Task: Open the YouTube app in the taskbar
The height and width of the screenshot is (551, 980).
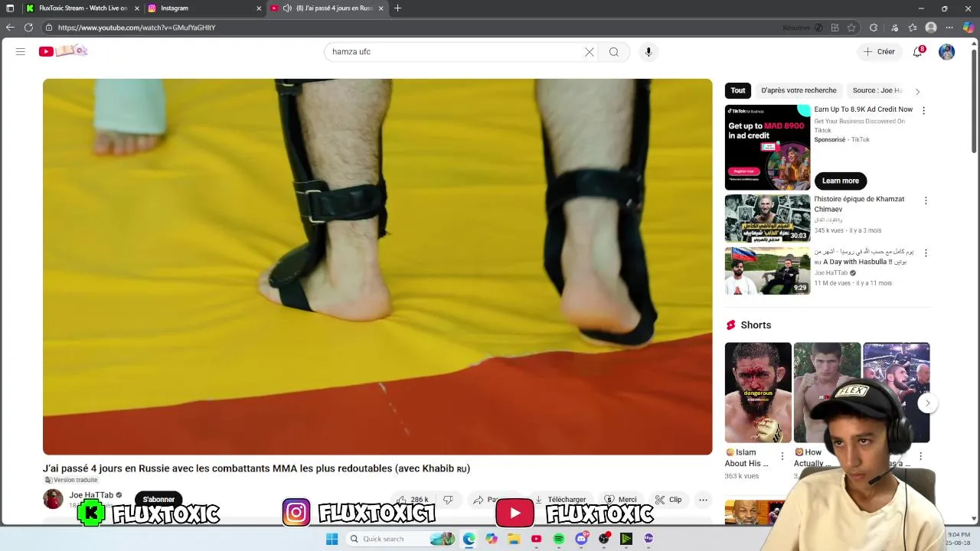Action: [x=537, y=539]
